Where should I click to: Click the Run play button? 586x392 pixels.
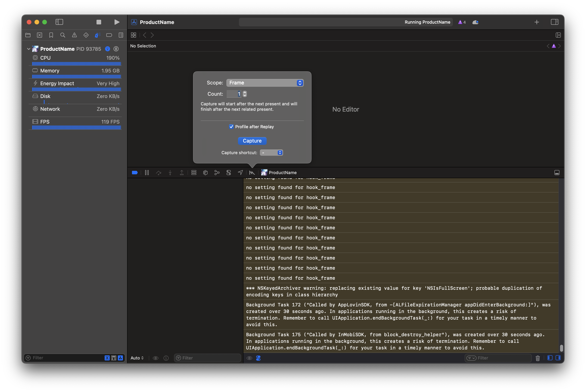coord(116,22)
